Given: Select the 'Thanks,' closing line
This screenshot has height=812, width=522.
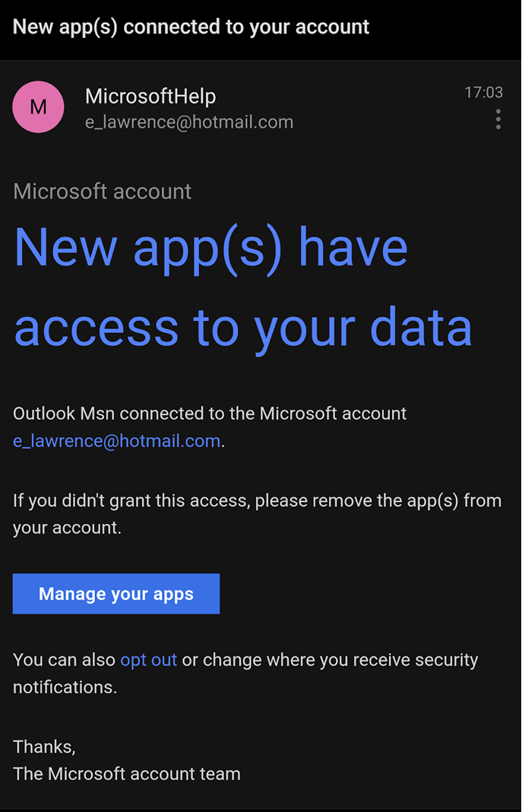Looking at the screenshot, I should click(44, 747).
